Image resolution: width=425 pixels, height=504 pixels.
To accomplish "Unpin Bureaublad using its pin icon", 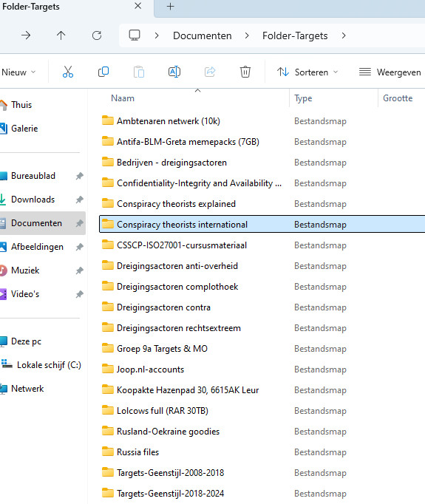I will pos(79,176).
